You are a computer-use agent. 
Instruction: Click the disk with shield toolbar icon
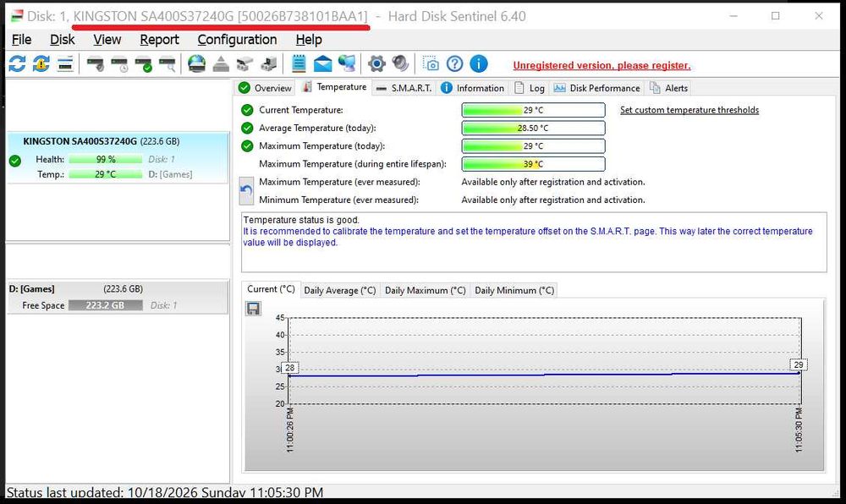click(x=96, y=64)
